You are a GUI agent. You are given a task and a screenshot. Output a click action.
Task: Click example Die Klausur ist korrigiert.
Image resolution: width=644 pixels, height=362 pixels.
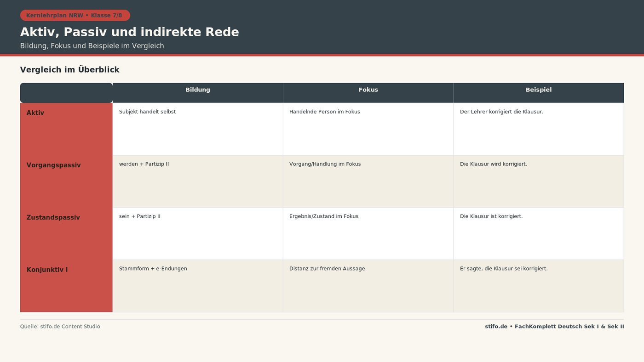click(x=539, y=234)
